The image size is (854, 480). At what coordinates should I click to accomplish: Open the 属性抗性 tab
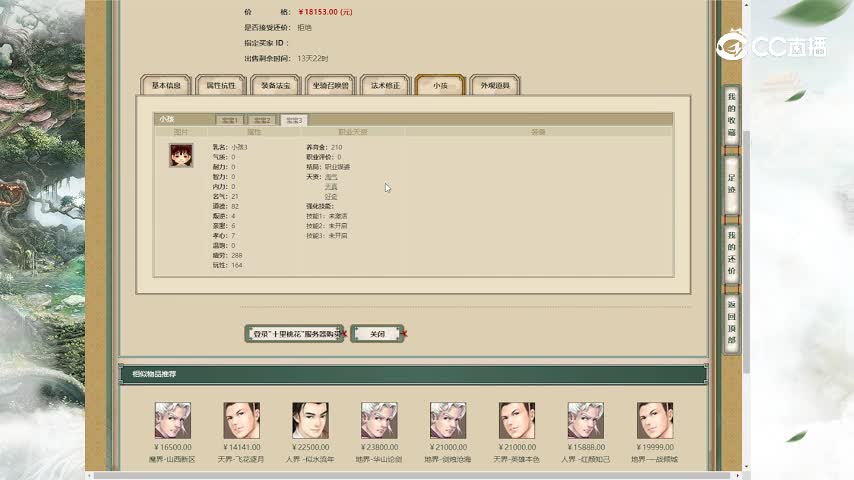pyautogui.click(x=221, y=86)
